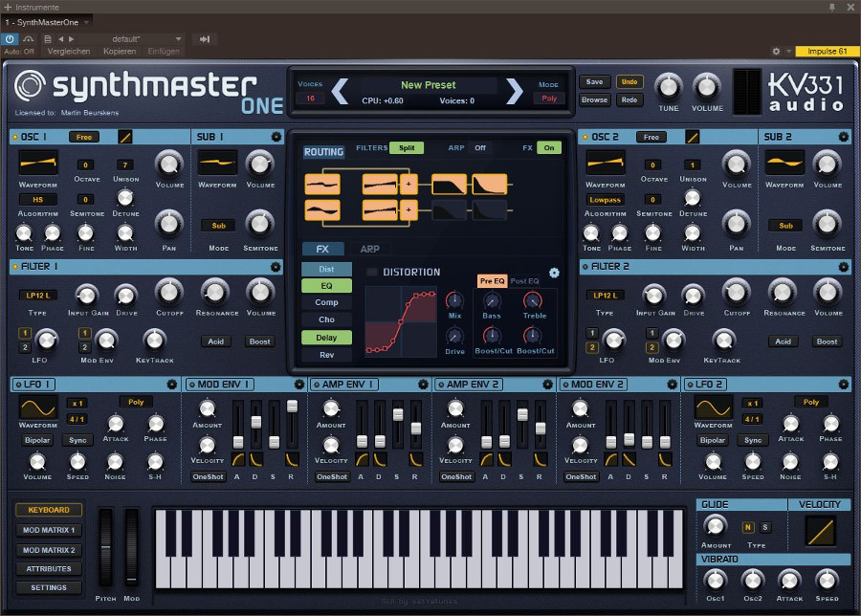
Task: Open the AMP ENV 2 settings gear
Action: (x=547, y=385)
